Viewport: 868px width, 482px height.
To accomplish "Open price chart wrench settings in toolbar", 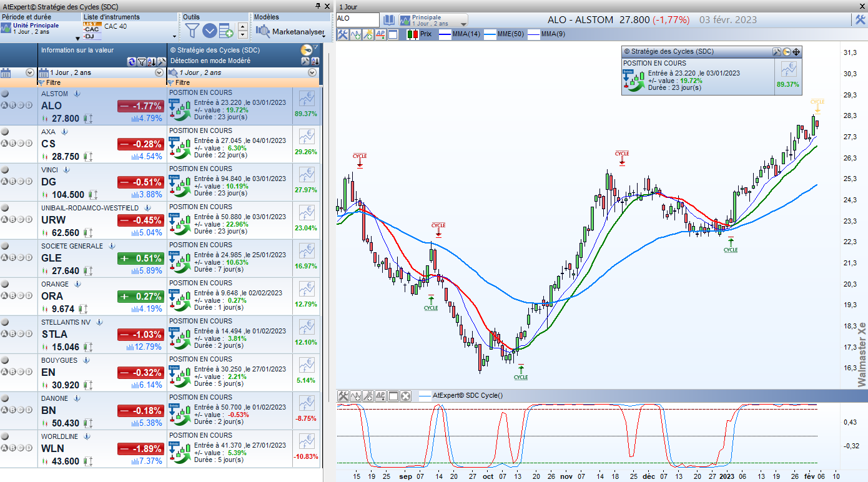I will [x=343, y=34].
